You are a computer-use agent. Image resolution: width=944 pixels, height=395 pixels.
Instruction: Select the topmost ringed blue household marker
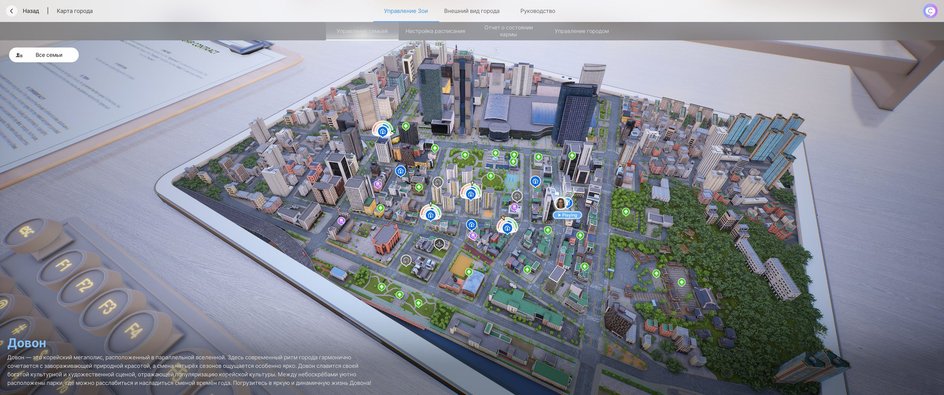[382, 131]
